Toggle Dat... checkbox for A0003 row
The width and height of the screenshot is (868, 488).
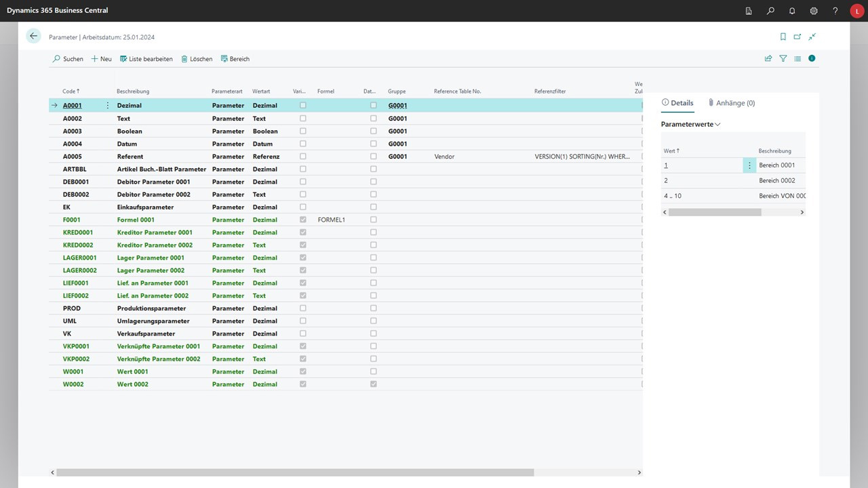(374, 131)
